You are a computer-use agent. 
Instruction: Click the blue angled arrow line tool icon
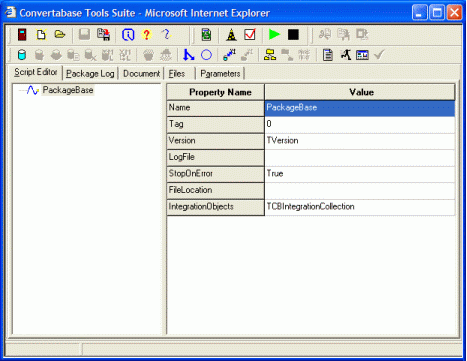pos(189,55)
